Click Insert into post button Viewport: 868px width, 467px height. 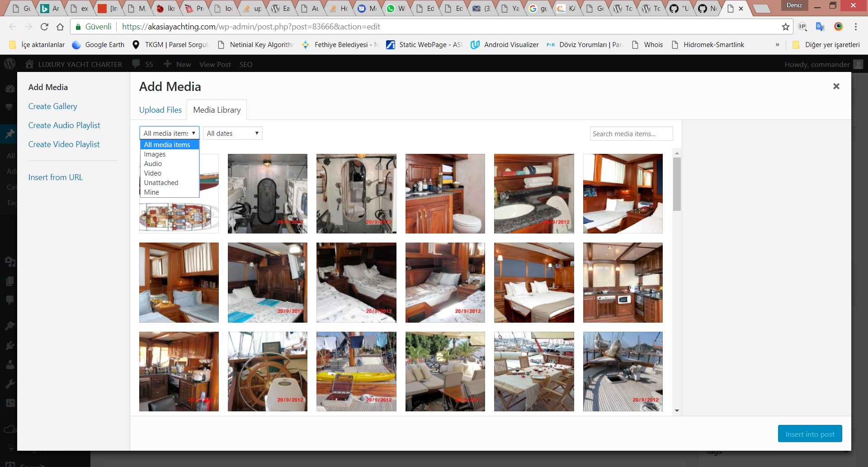[x=810, y=434]
